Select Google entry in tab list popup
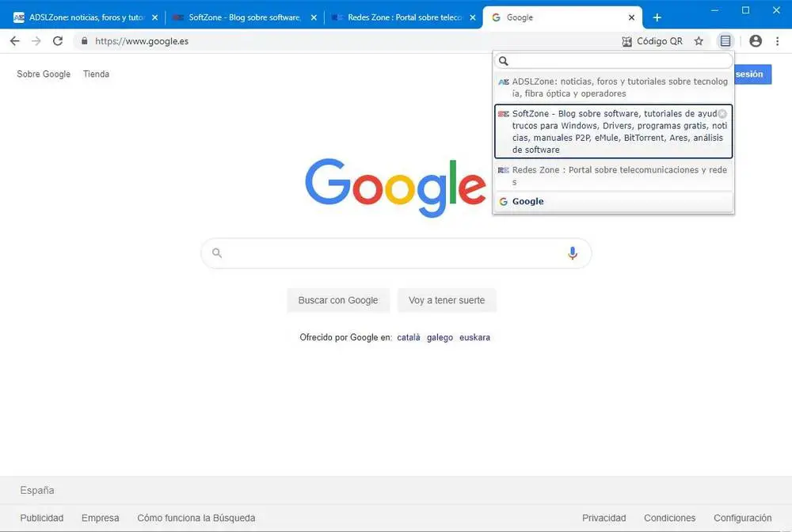 pyautogui.click(x=613, y=201)
